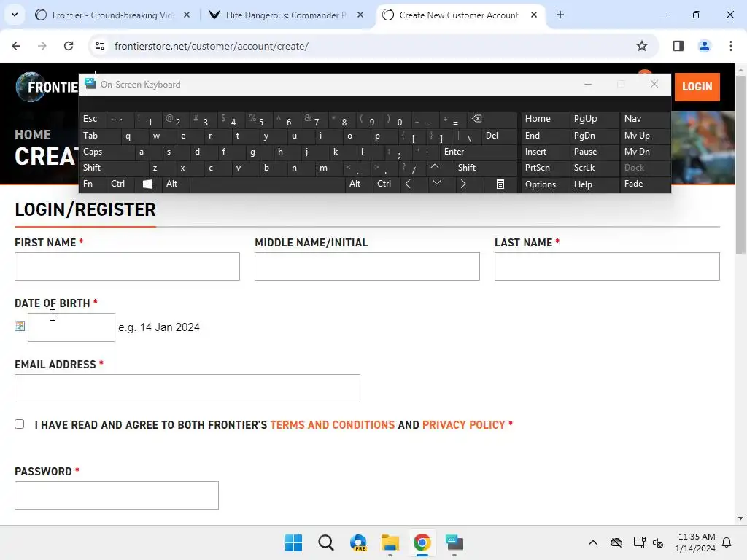Click the Frontier logo

pyautogui.click(x=47, y=87)
